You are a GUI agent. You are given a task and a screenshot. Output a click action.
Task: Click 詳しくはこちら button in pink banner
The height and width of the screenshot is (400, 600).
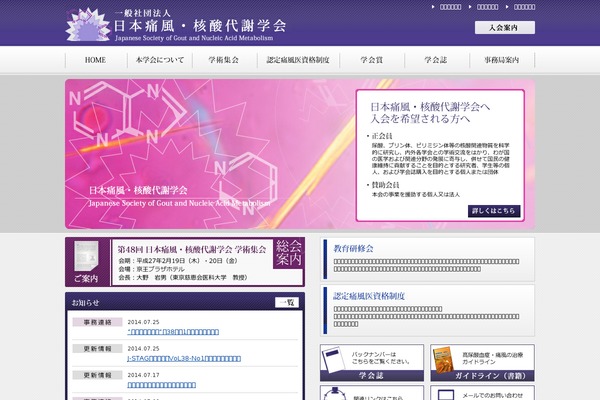494,211
